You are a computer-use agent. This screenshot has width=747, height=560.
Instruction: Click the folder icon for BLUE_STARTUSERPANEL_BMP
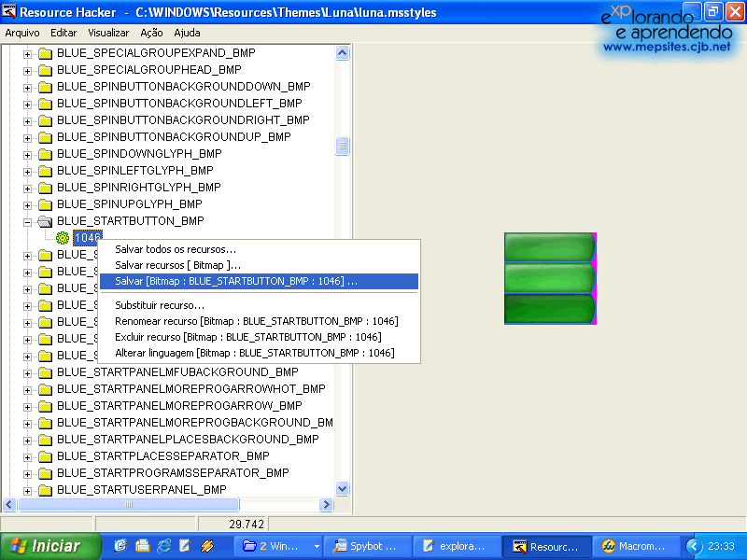point(45,491)
